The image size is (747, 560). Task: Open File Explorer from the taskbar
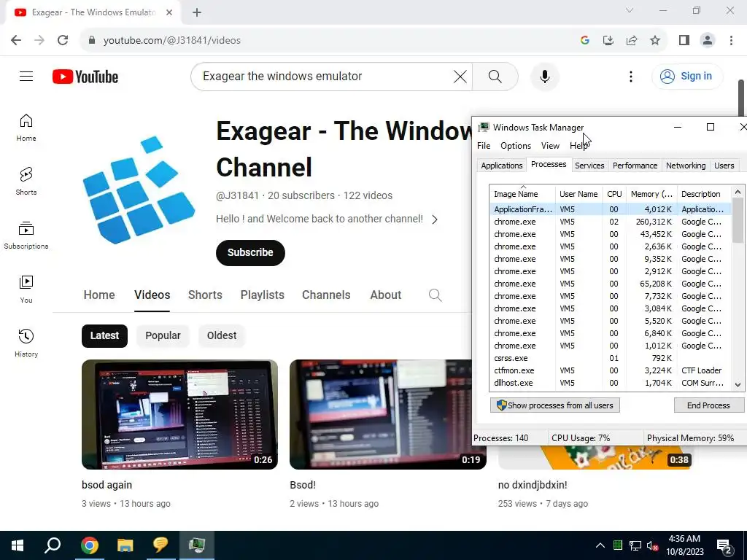(125, 545)
